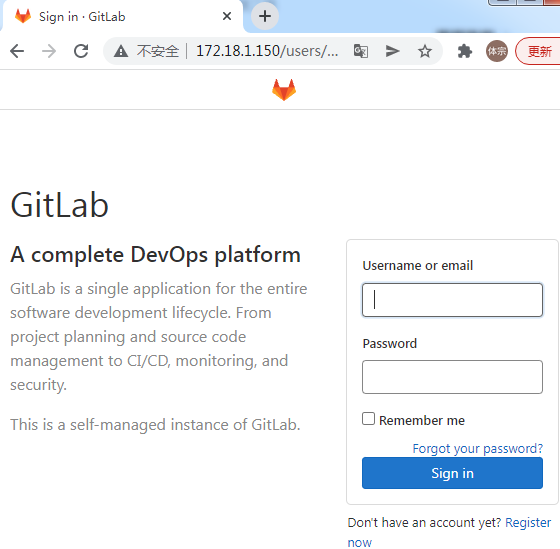Screen dimensions: 560x549
Task: Click the share/send page icon
Action: coord(392,51)
